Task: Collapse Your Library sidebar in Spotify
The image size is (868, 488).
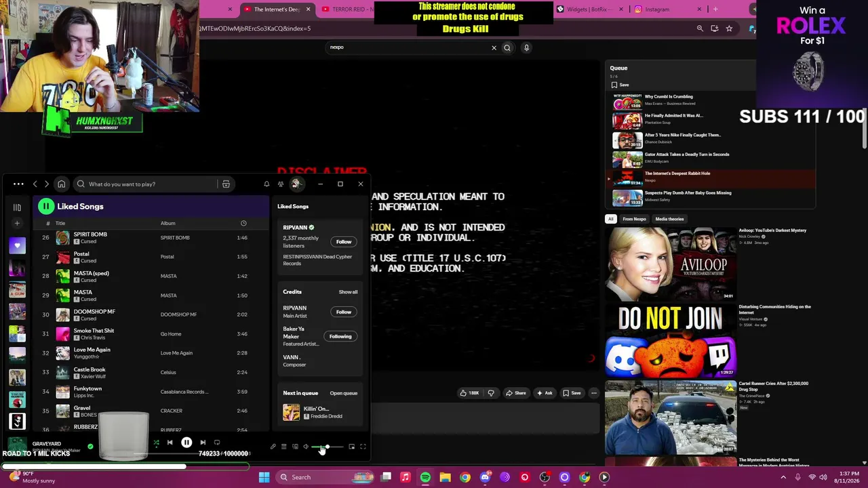Action: [x=17, y=207]
